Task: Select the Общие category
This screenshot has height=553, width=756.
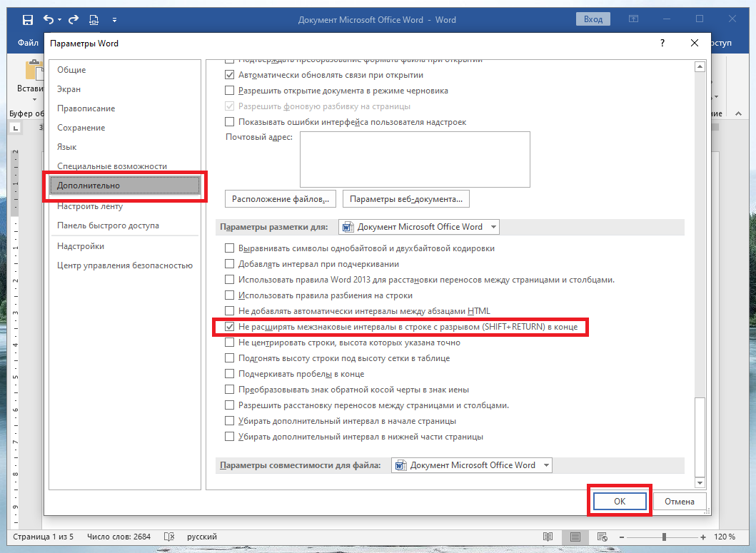Action: 125,70
